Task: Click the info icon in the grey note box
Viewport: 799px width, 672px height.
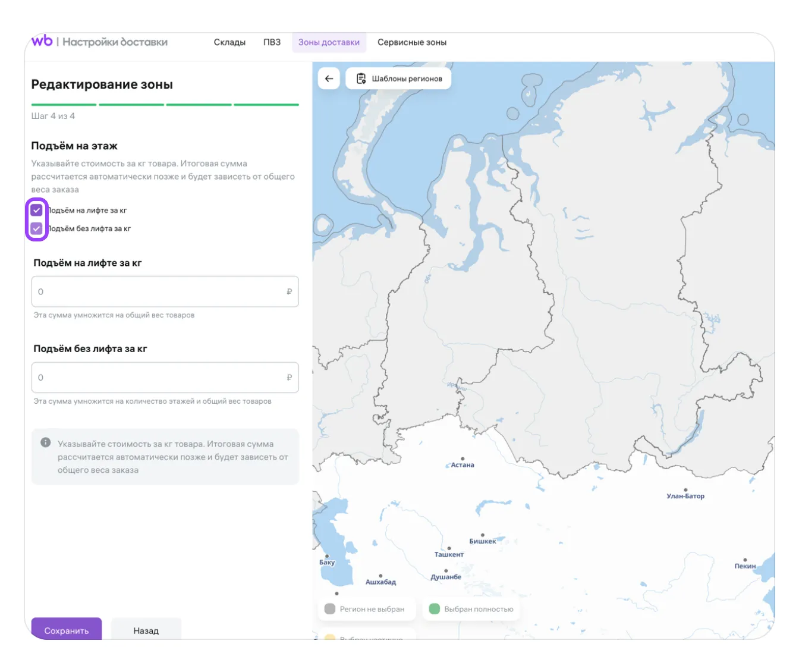Action: [x=45, y=442]
